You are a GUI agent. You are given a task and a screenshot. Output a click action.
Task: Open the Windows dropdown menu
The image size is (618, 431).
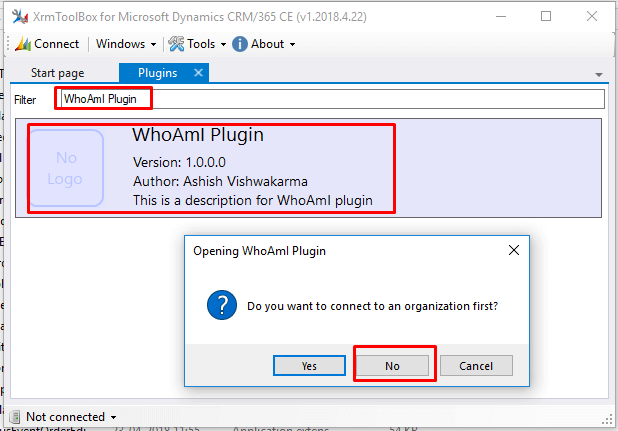tap(126, 44)
